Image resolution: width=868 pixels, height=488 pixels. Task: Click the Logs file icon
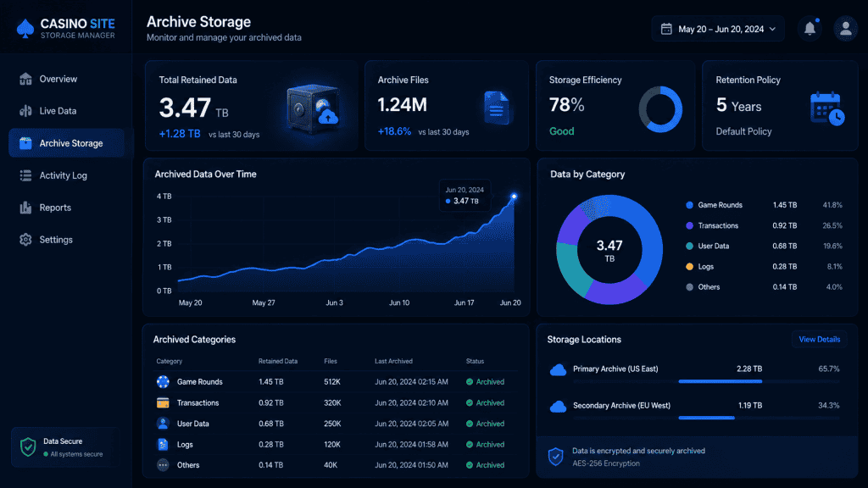pyautogui.click(x=163, y=444)
